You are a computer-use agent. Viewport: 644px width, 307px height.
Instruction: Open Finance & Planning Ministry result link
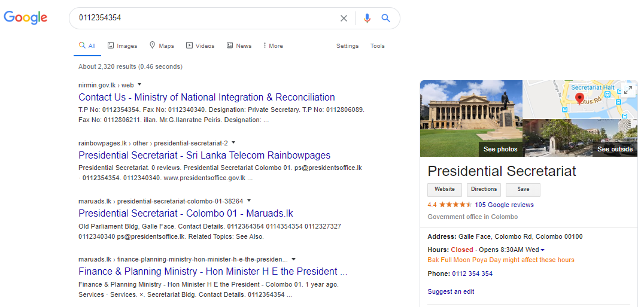(x=212, y=271)
